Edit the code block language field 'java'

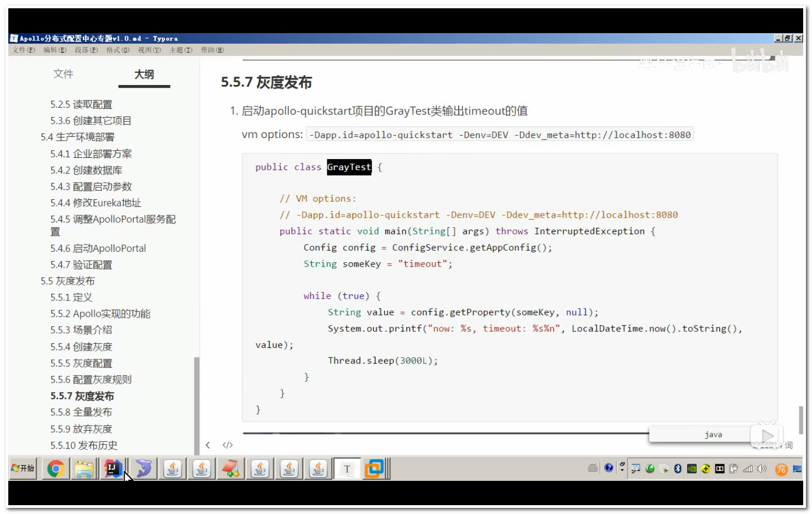713,434
